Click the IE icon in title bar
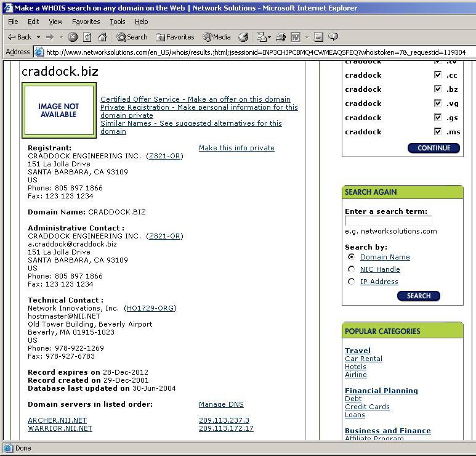476x456 pixels. click(x=7, y=7)
